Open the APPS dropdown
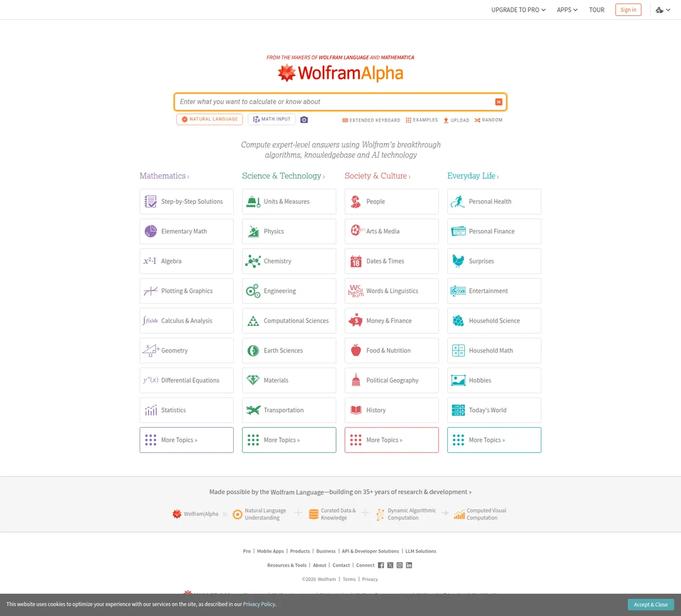Screen dimensions: 681x616 tap(567, 10)
